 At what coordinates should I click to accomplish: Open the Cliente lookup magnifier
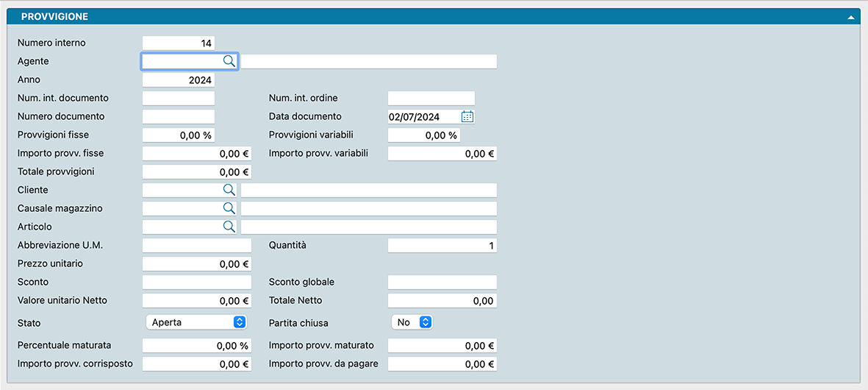229,190
